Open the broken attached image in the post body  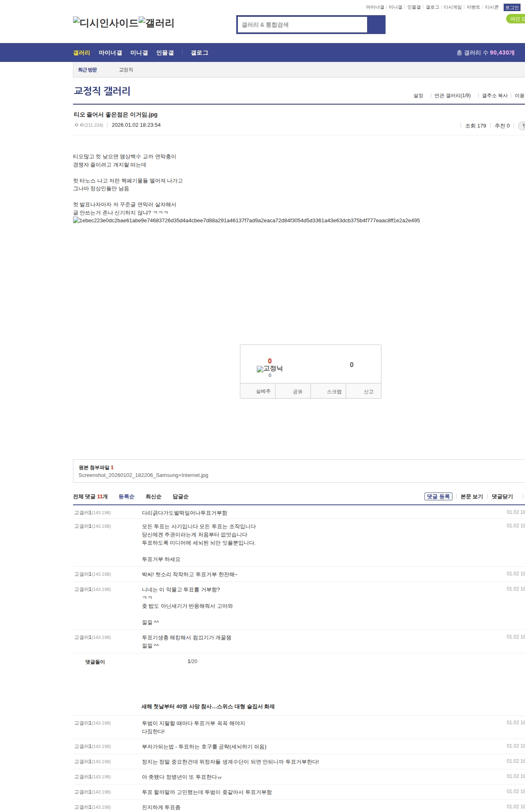247,221
